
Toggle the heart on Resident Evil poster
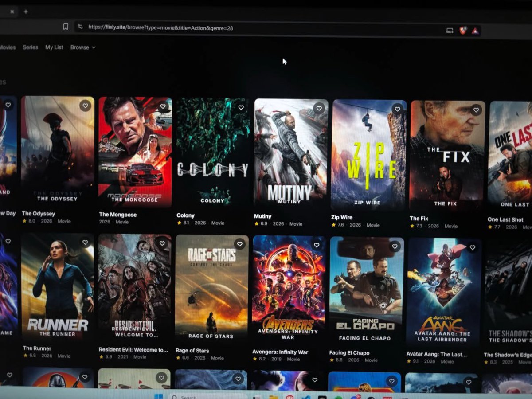point(162,243)
